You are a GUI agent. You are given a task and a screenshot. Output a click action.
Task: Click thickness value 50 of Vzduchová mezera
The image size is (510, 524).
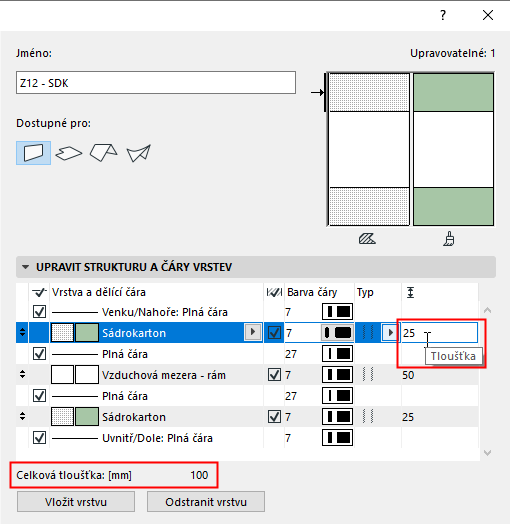pyautogui.click(x=408, y=375)
